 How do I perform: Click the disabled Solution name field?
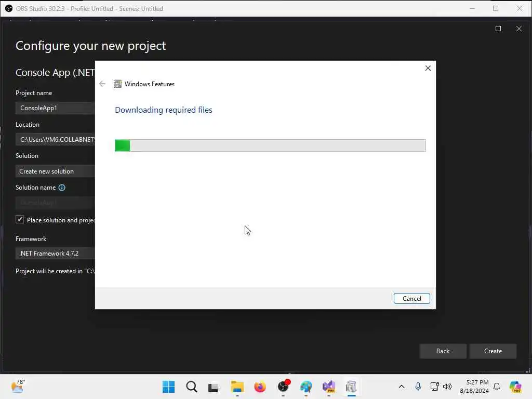click(55, 203)
